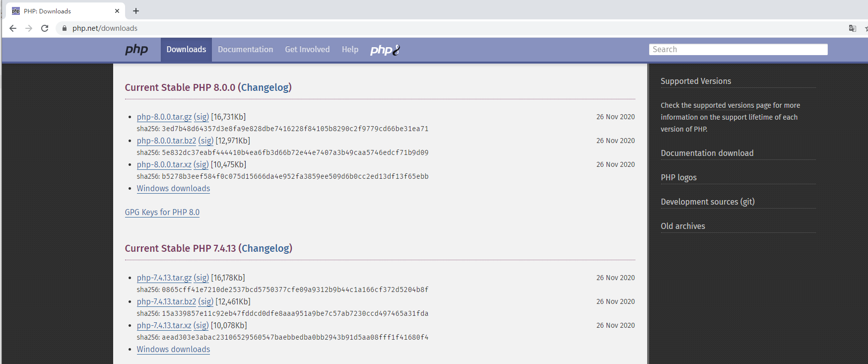This screenshot has width=868, height=364.
Task: Open Development sources (git) link
Action: [x=707, y=202]
